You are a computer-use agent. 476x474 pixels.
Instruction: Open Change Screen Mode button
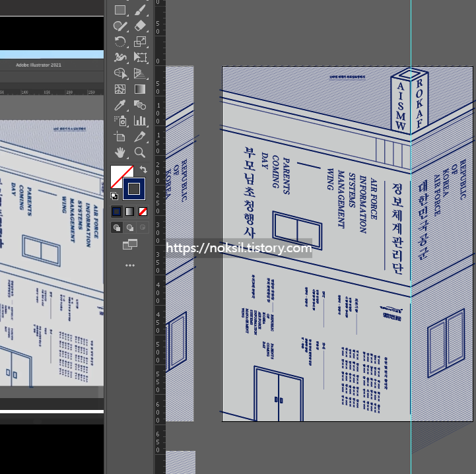pos(130,244)
